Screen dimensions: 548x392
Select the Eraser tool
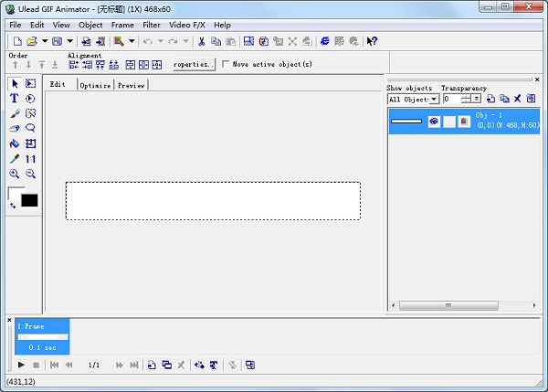15,128
